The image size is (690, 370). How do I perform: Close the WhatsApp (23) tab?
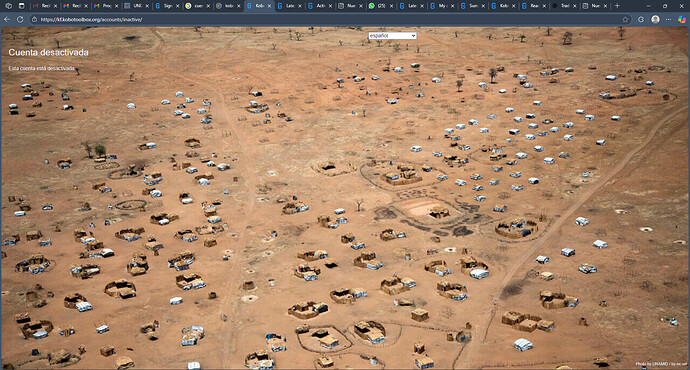[392, 6]
